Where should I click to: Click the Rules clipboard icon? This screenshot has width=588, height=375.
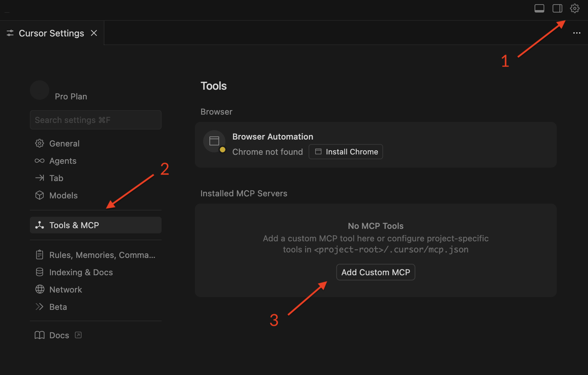pyautogui.click(x=40, y=255)
